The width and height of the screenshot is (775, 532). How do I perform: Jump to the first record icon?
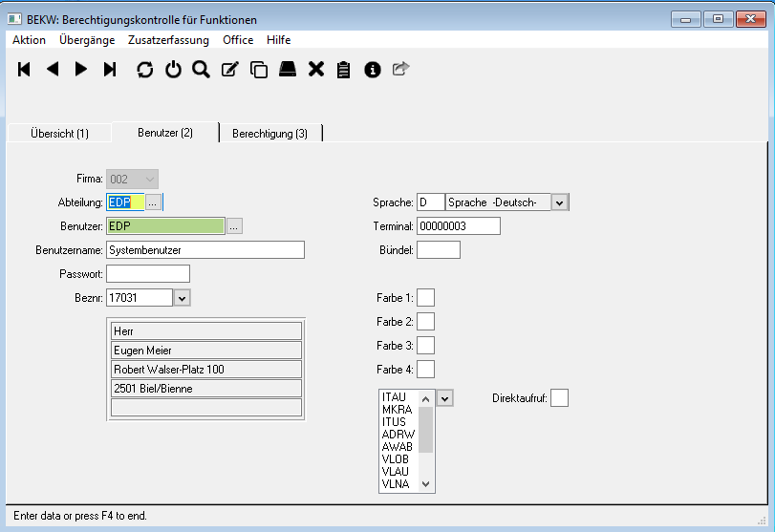click(25, 69)
